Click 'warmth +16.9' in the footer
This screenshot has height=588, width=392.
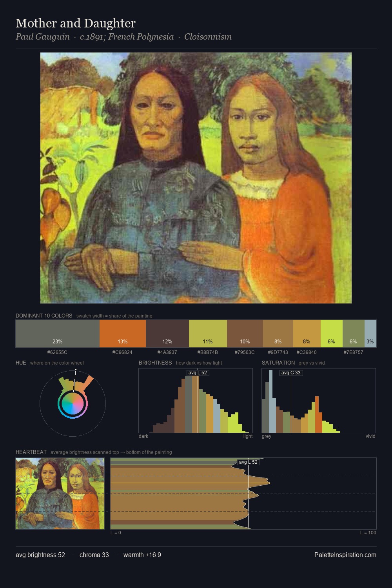point(142,555)
